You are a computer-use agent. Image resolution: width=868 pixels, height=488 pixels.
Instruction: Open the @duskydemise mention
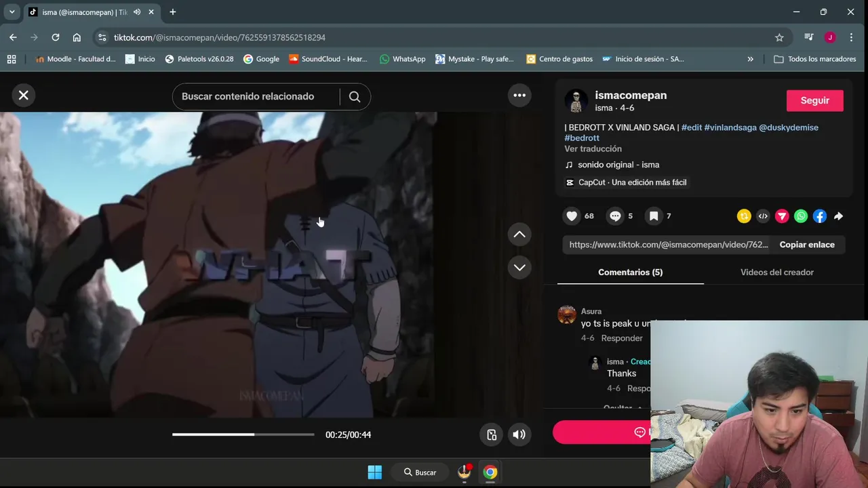point(789,127)
